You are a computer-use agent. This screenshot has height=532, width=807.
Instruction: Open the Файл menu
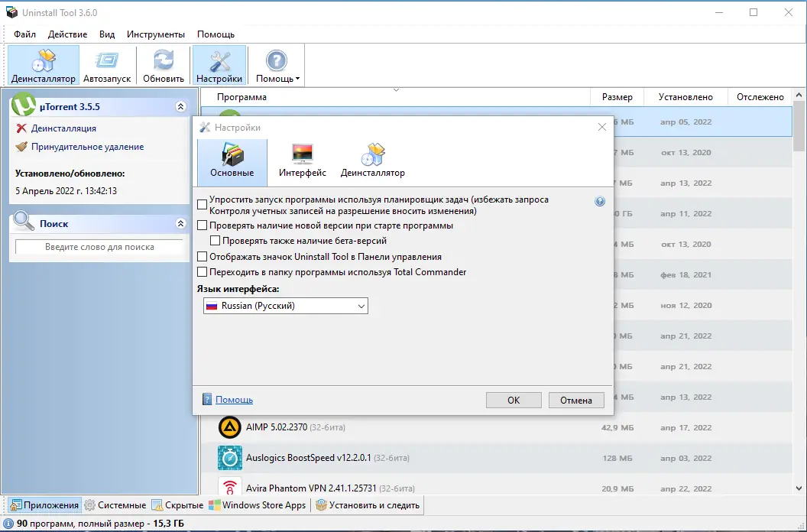point(24,34)
